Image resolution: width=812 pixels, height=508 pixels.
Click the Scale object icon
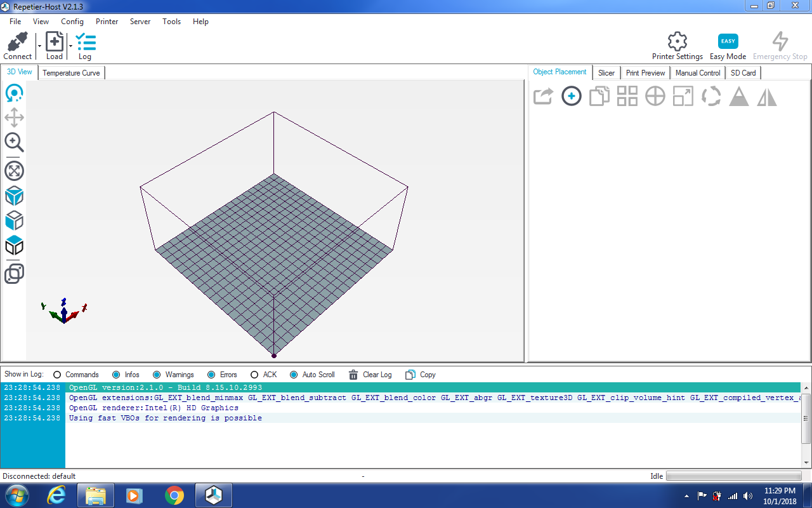(x=683, y=97)
